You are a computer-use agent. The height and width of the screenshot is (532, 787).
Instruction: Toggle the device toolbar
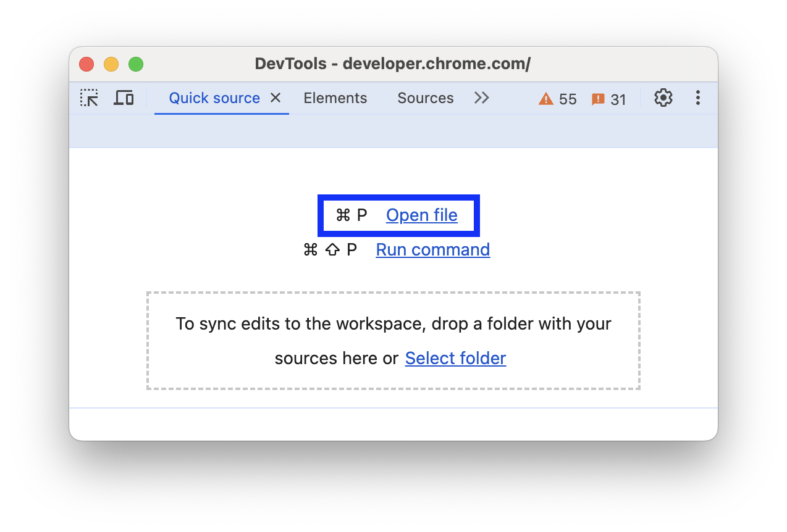click(124, 98)
